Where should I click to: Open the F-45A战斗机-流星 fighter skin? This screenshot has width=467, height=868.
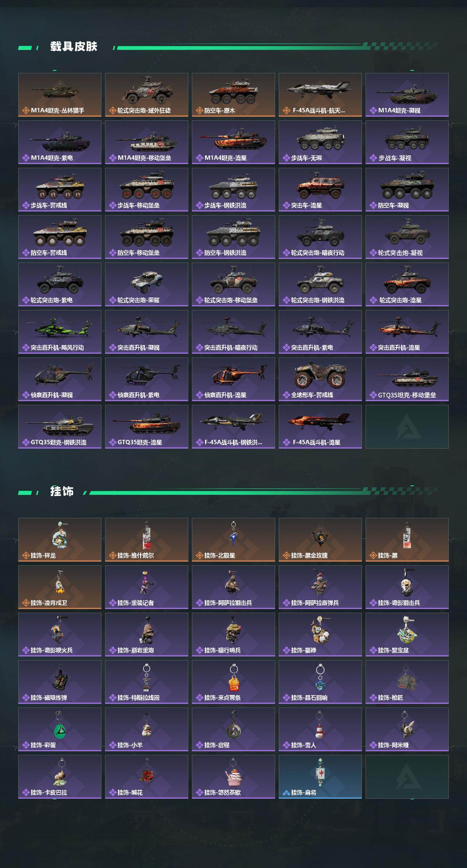(320, 427)
